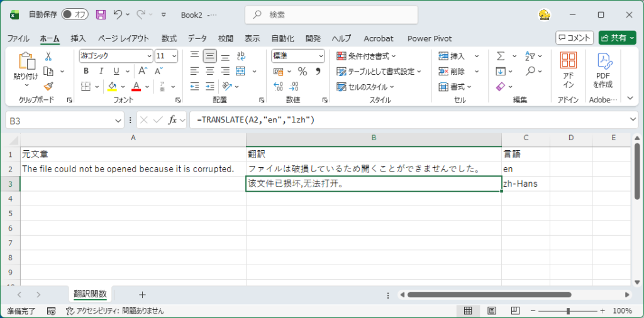Image resolution: width=644 pixels, height=318 pixels.
Task: Toggle the AutoSave switch
Action: point(75,14)
